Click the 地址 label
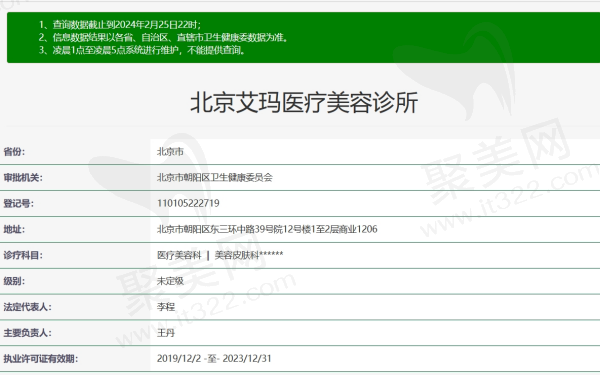This screenshot has height=375, width=600. point(14,230)
